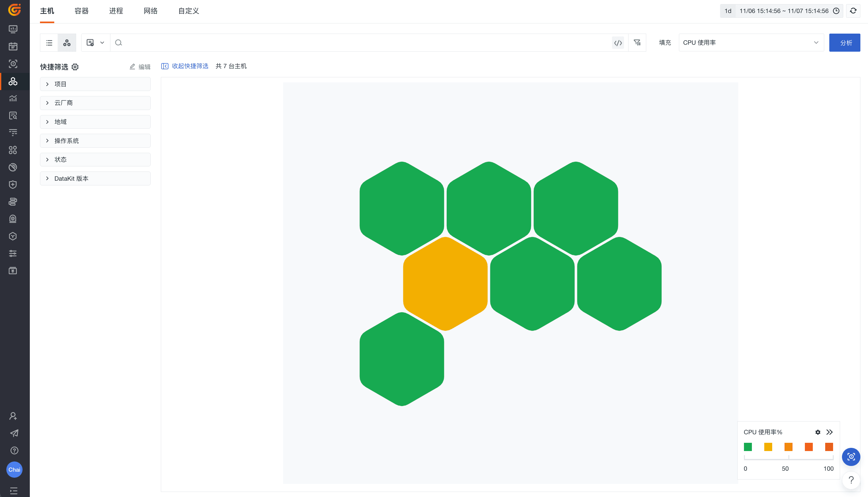
Task: Open the metrics chart sidebar icon
Action: 13,98
